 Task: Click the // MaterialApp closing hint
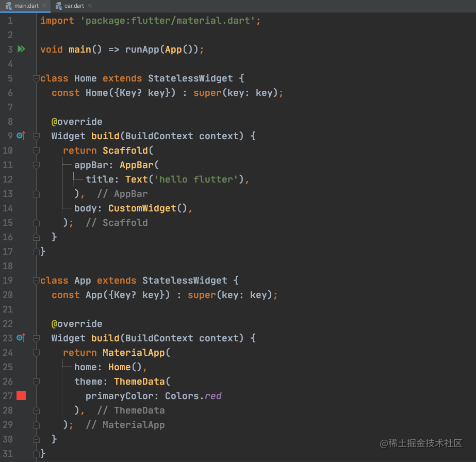pos(125,425)
